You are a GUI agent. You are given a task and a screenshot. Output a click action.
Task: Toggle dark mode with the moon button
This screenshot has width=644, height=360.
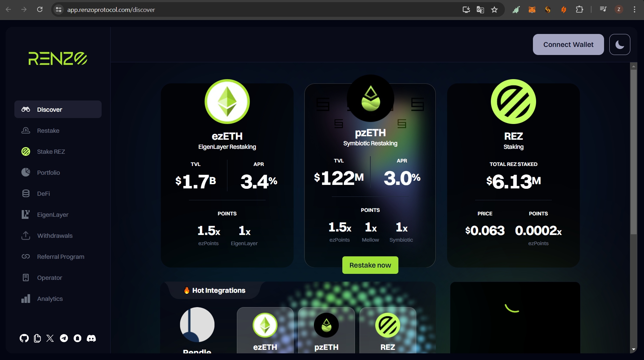[x=619, y=44]
